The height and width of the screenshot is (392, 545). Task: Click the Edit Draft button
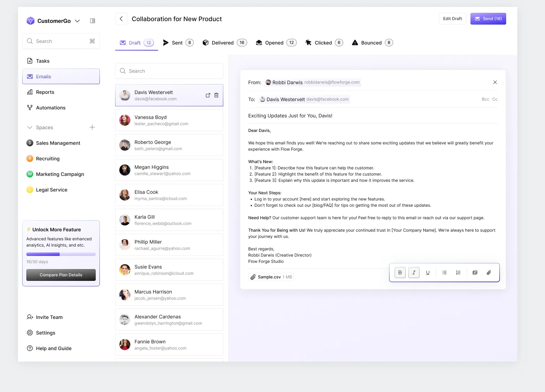(452, 19)
